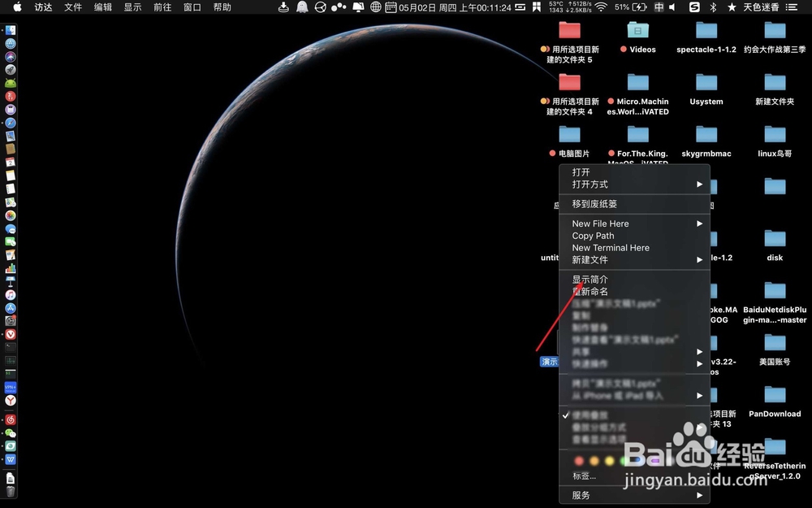Open Terminal in the Dock
The width and height of the screenshot is (812, 508).
click(11, 347)
